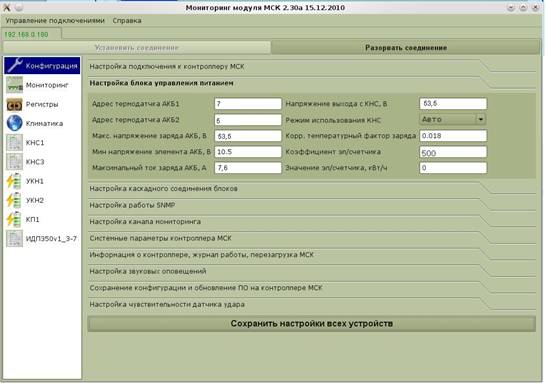Open the Режим использования КНС dropdown
547x383 pixels.
coord(452,119)
